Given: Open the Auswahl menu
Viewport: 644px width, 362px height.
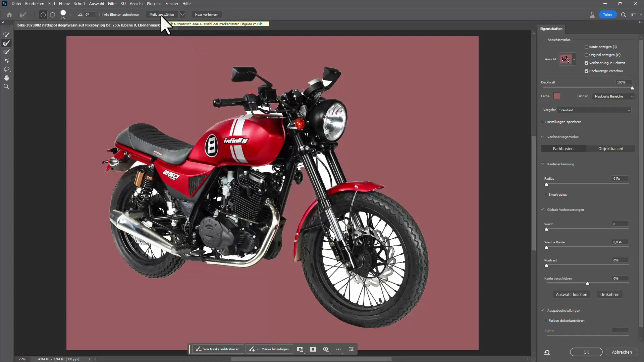Looking at the screenshot, I should (x=96, y=4).
